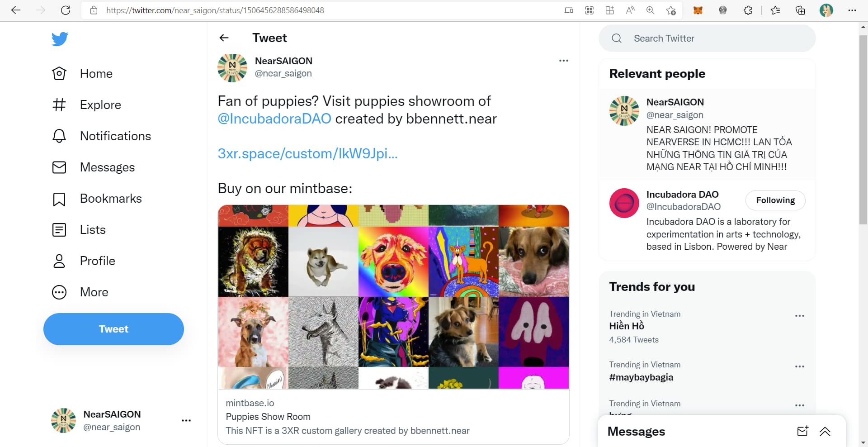The width and height of the screenshot is (868, 447).
Task: Open account switcher menu for NearSAIGON
Action: (186, 420)
